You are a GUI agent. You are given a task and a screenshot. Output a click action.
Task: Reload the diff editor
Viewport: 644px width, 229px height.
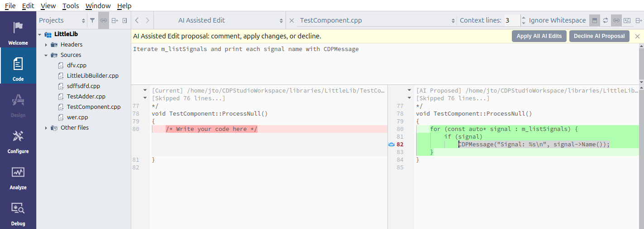coord(605,20)
